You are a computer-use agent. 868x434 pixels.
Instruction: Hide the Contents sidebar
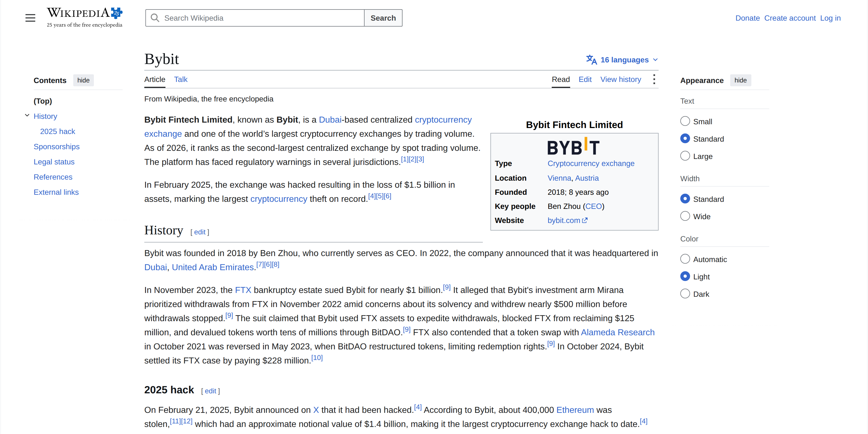coord(83,80)
